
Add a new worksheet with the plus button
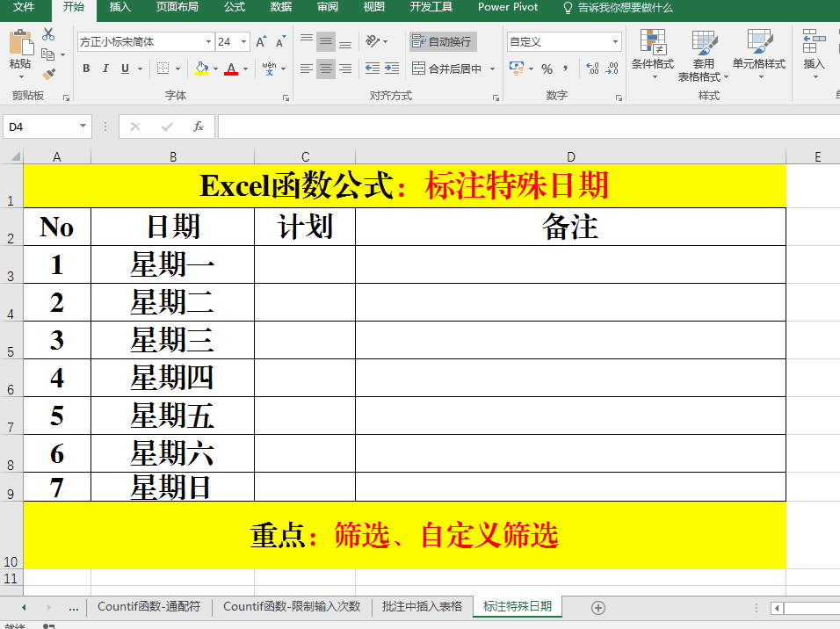[x=597, y=606]
